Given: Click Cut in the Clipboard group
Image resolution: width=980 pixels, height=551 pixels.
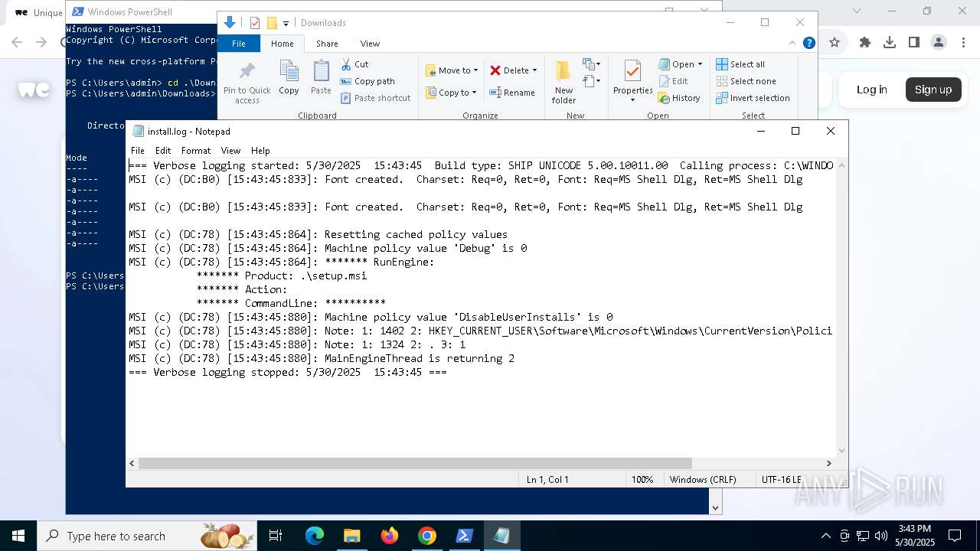Looking at the screenshot, I should click(x=354, y=64).
